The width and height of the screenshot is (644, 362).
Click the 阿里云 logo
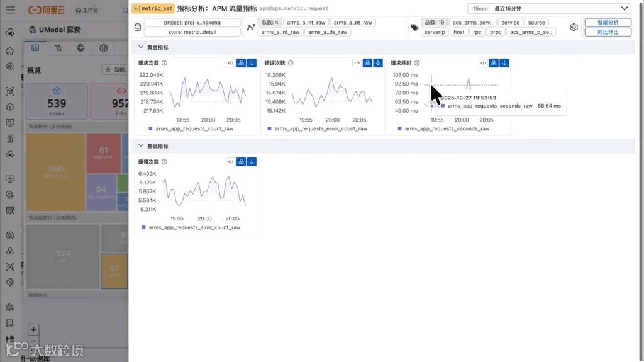47,10
